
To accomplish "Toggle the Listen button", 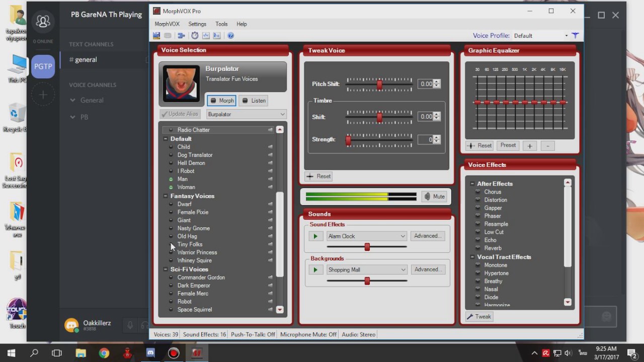I will tap(254, 101).
